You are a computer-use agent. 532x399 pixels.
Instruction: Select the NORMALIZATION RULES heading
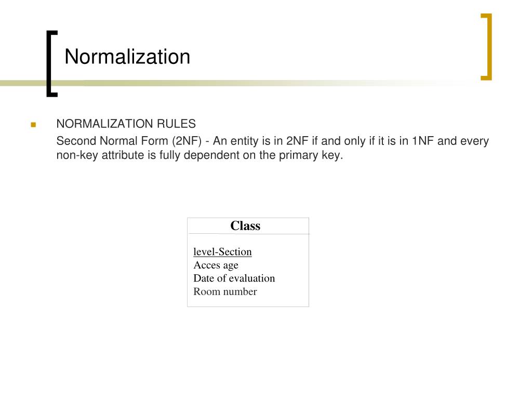point(126,124)
